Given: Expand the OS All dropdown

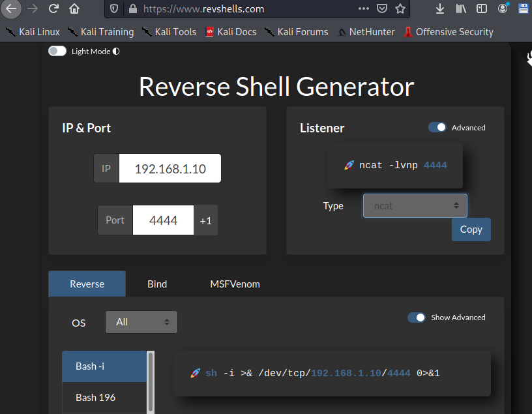Looking at the screenshot, I should pyautogui.click(x=141, y=322).
